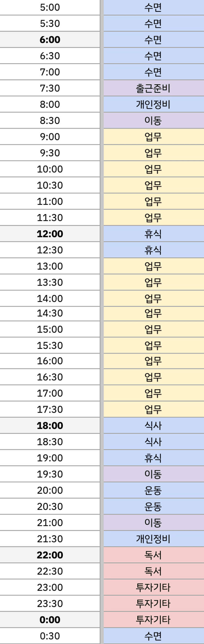Click the 개인정비 cell in the 8:00 row

[153, 105]
